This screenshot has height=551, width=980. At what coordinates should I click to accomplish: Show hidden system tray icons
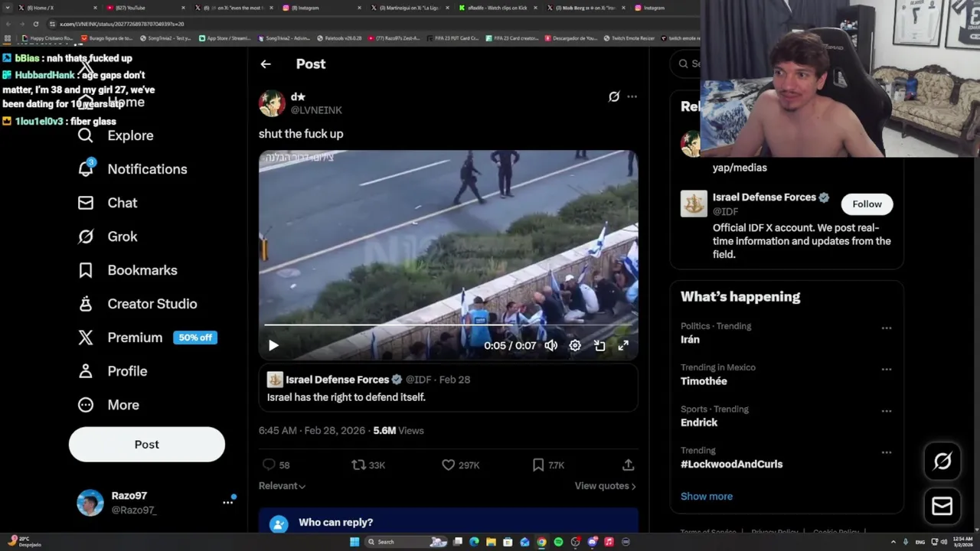(893, 542)
